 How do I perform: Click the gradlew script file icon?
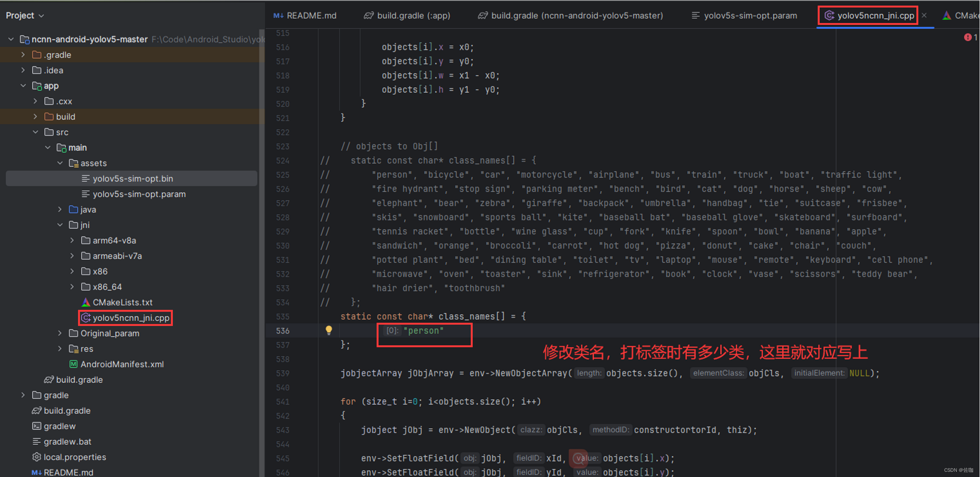[x=37, y=426]
